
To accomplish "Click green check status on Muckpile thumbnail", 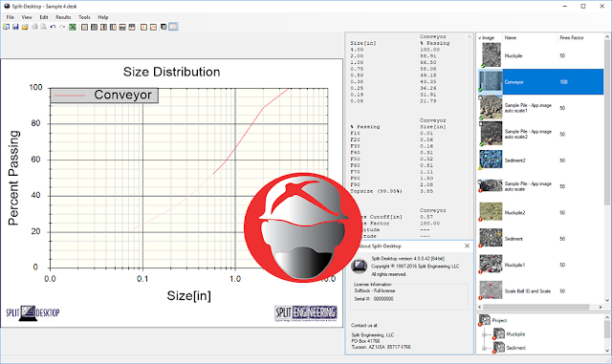I will 483,66.
